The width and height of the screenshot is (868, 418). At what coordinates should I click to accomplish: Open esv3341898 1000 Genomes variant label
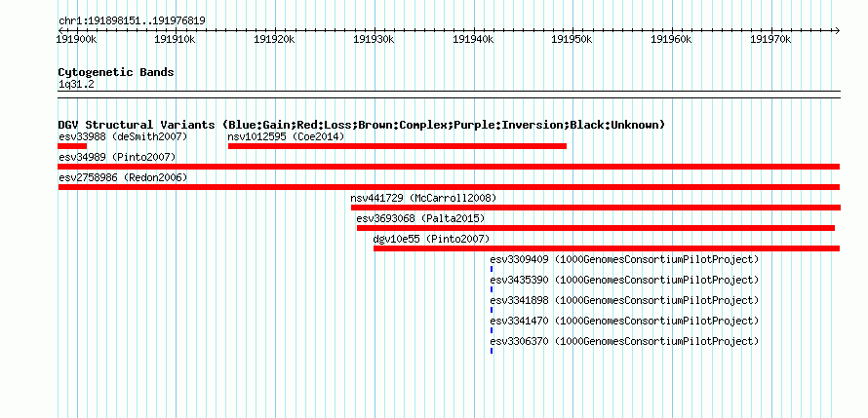click(624, 300)
